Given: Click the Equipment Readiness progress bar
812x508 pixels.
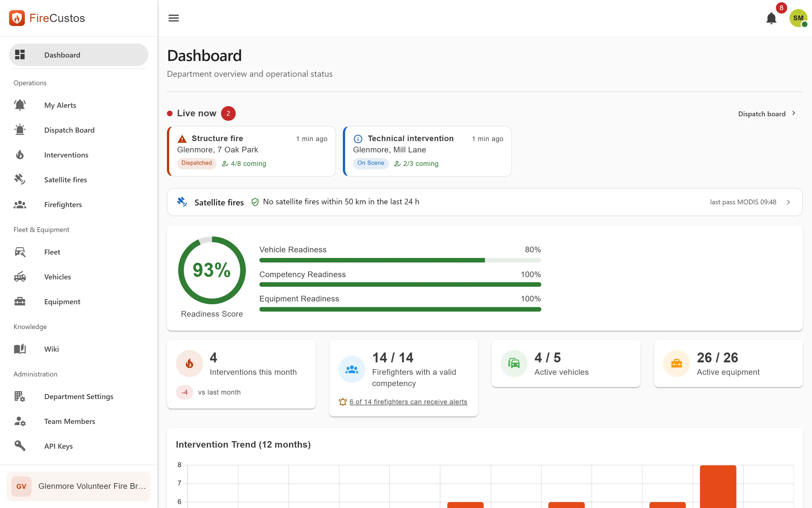Looking at the screenshot, I should tap(400, 309).
